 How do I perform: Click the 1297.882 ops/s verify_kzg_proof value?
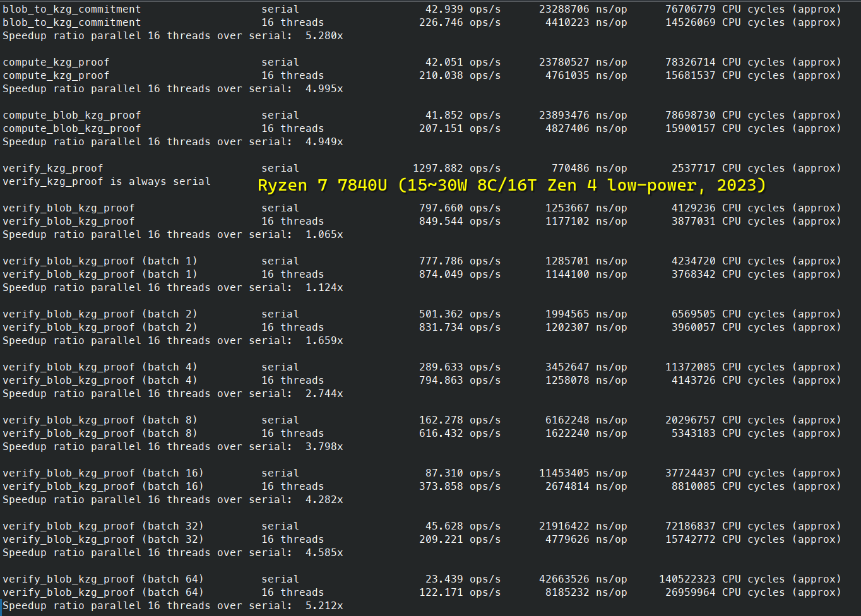456,169
